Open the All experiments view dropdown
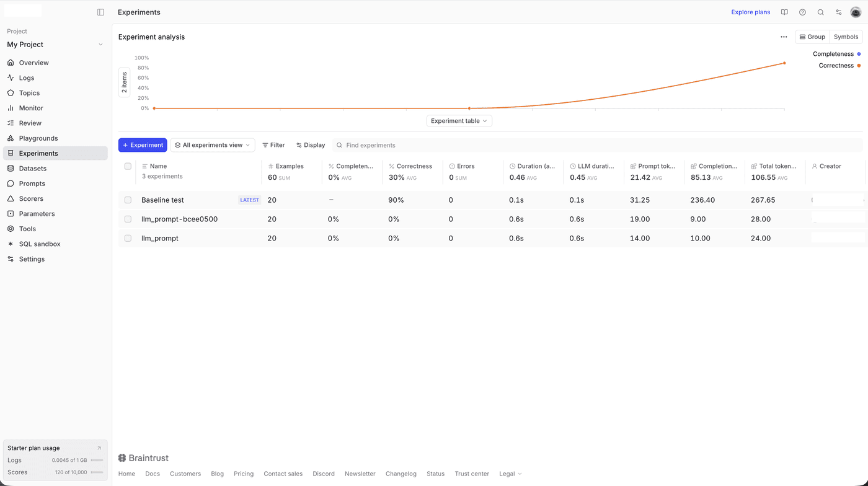Image resolution: width=868 pixels, height=486 pixels. [212, 144]
